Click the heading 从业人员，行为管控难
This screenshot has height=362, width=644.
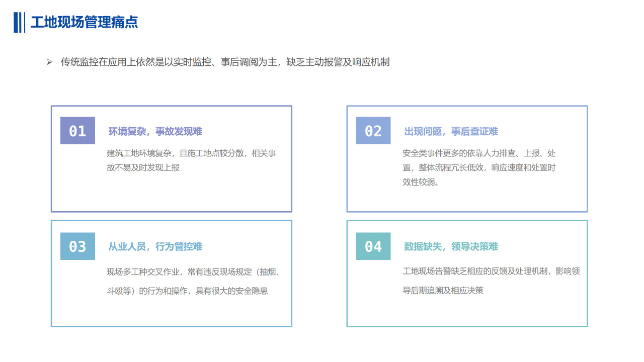click(x=155, y=246)
